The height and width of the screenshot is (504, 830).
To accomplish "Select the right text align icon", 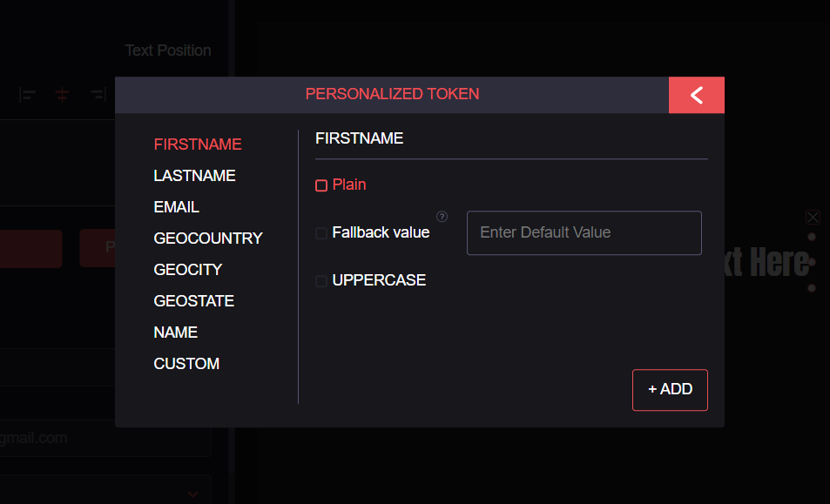I will click(x=98, y=95).
